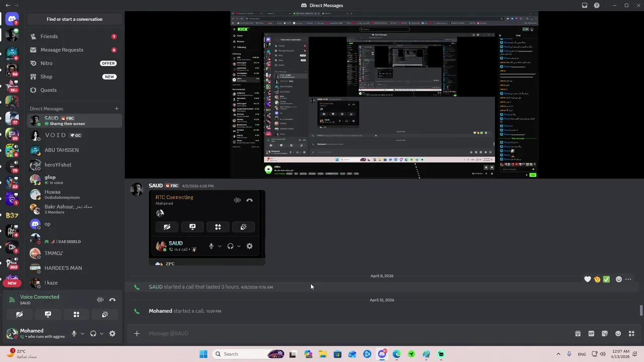Viewport: 644px width, 362px height.
Task: View SAUD's shared screen stream
Action: [384, 95]
